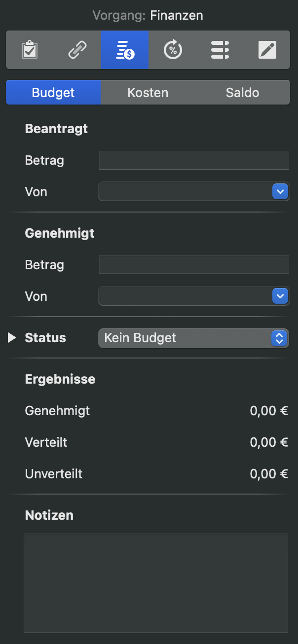The height and width of the screenshot is (644, 298).
Task: Click the Genehmigt amount under Ergebnisse
Action: 268,410
